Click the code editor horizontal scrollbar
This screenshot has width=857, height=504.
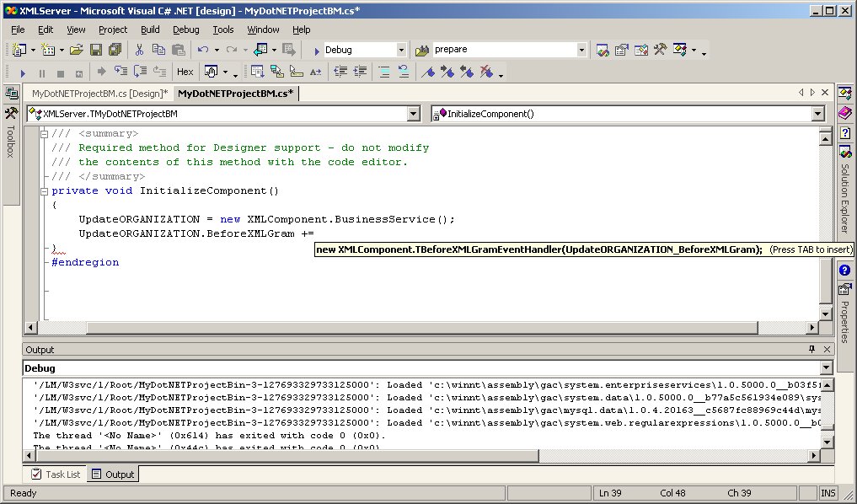[421, 327]
